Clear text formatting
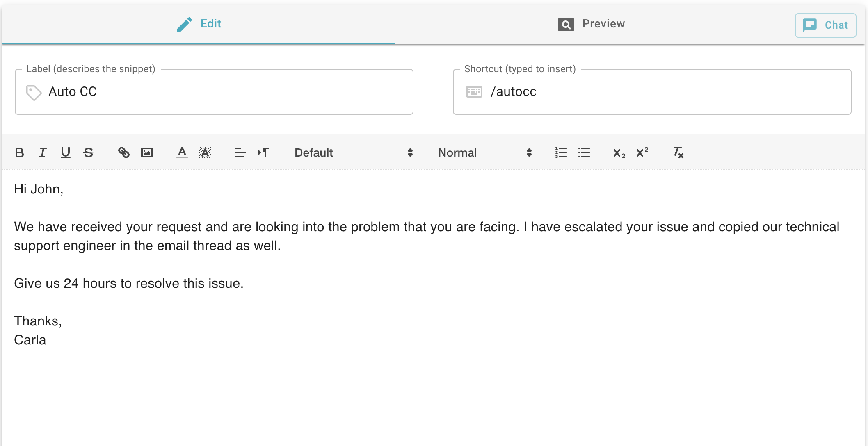This screenshot has width=868, height=446. tap(678, 153)
